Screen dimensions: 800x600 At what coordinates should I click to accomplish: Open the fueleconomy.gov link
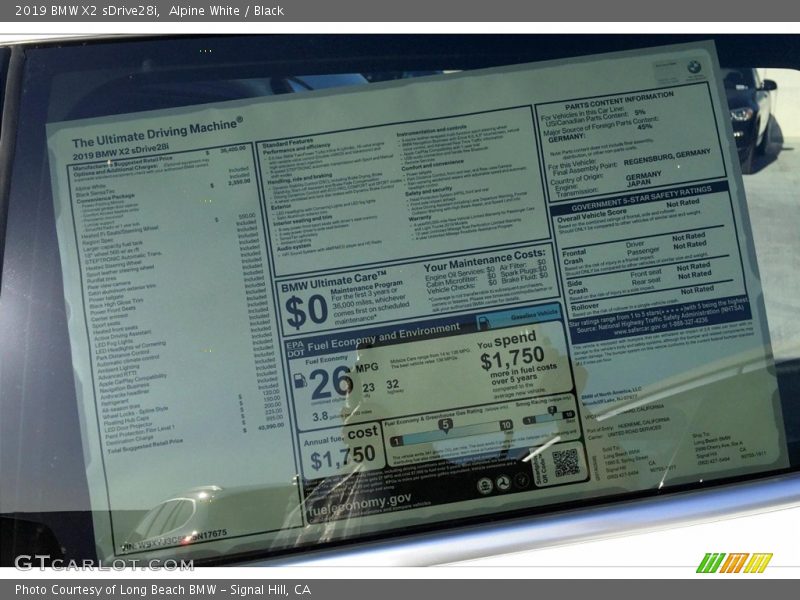[359, 498]
